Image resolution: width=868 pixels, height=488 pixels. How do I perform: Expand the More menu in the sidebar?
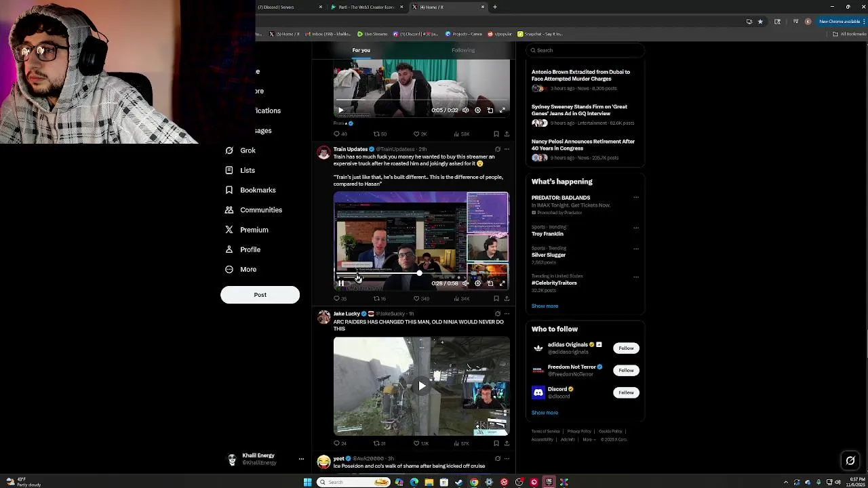coord(240,269)
